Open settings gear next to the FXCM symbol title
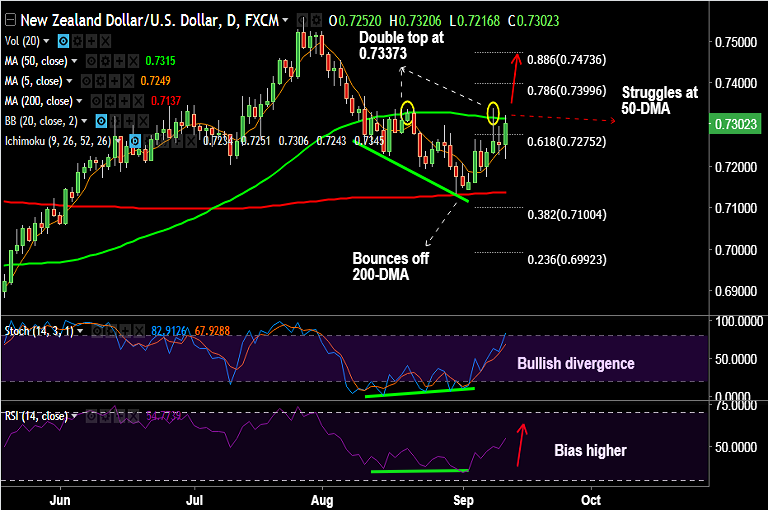This screenshot has height=511, width=768. (316, 21)
